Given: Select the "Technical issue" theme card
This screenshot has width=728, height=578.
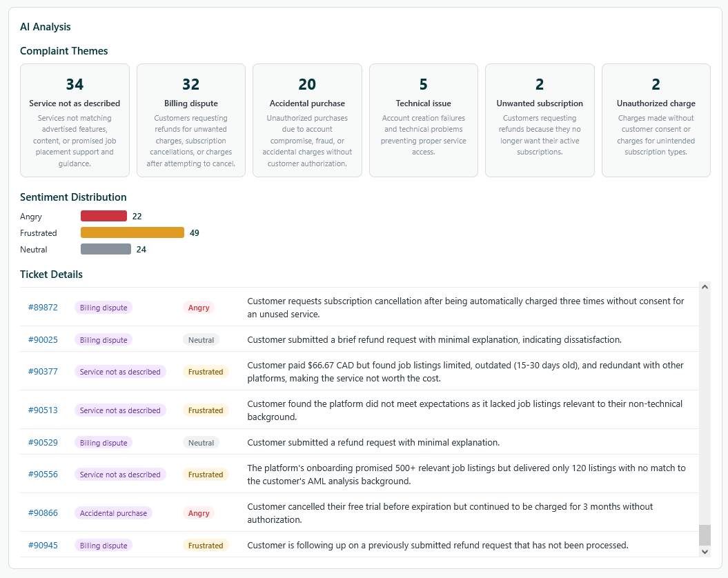Looking at the screenshot, I should point(423,120).
